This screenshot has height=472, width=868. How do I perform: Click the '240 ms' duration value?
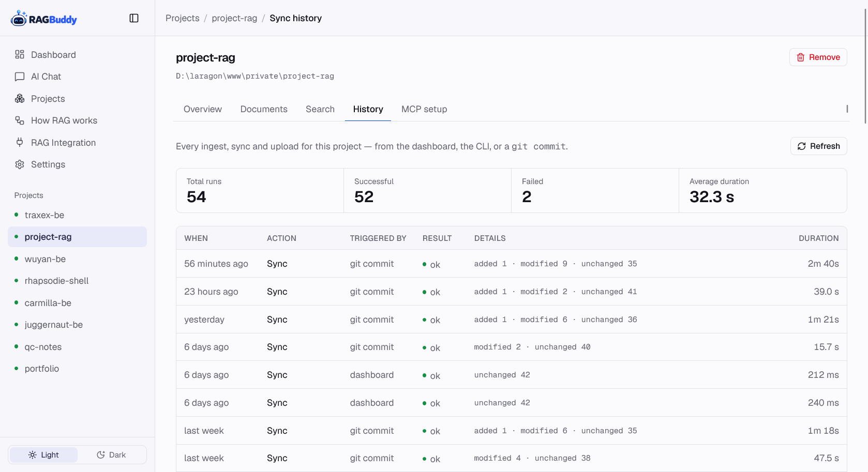(x=824, y=403)
